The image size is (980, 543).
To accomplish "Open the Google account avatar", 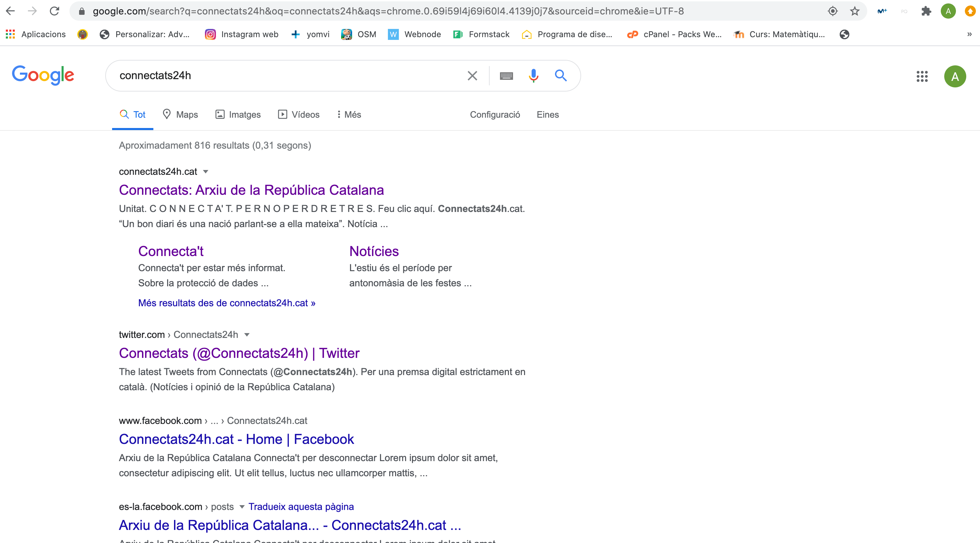I will (x=955, y=76).
